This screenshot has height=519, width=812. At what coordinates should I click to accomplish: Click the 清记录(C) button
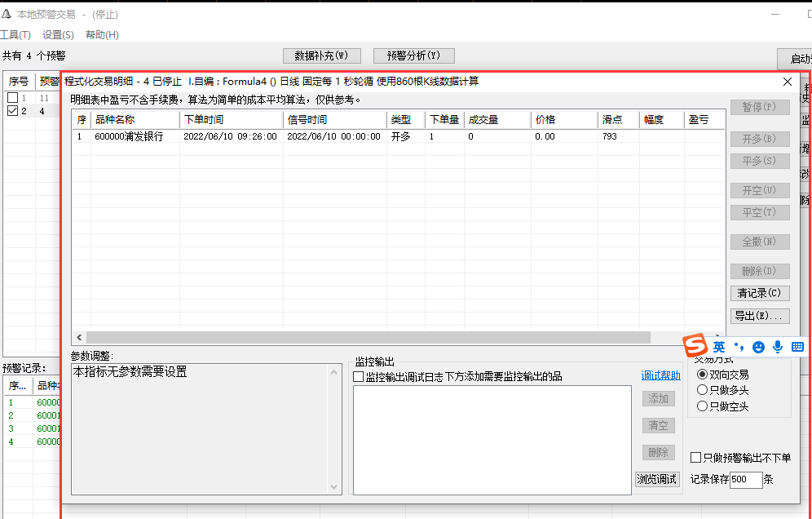760,293
